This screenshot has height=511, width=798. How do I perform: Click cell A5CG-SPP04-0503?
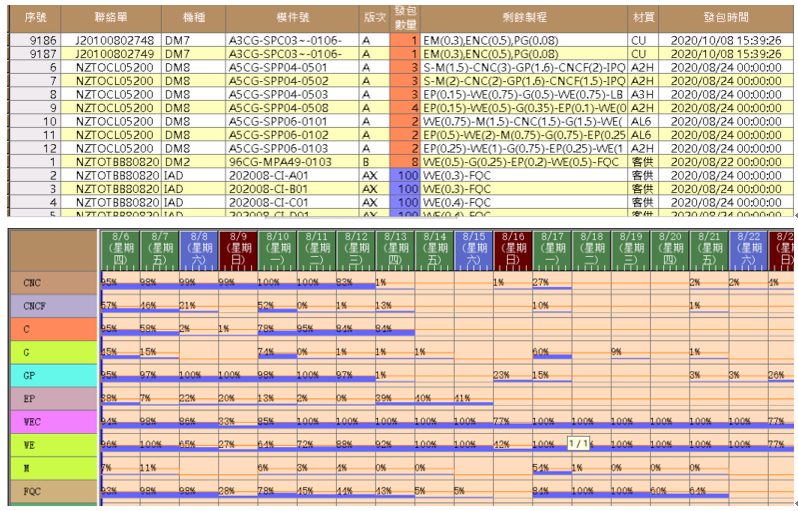[292, 94]
